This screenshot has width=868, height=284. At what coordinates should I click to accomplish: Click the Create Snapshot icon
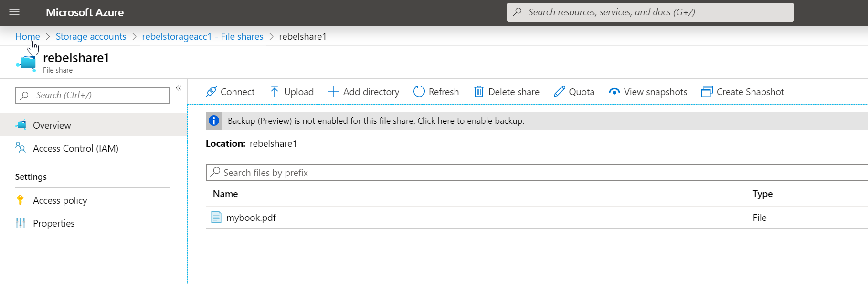707,92
